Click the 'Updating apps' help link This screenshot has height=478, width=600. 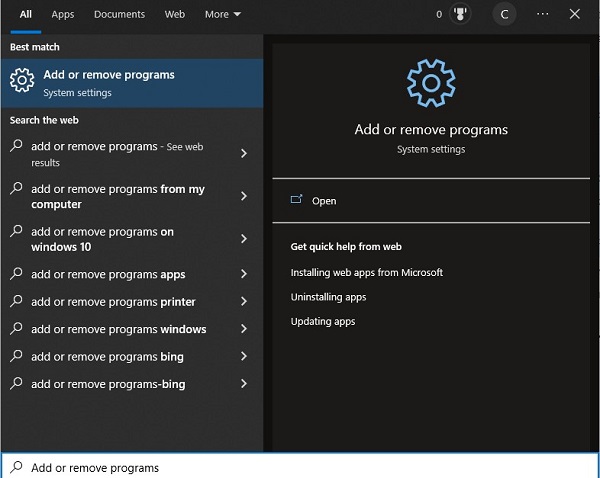pos(322,321)
